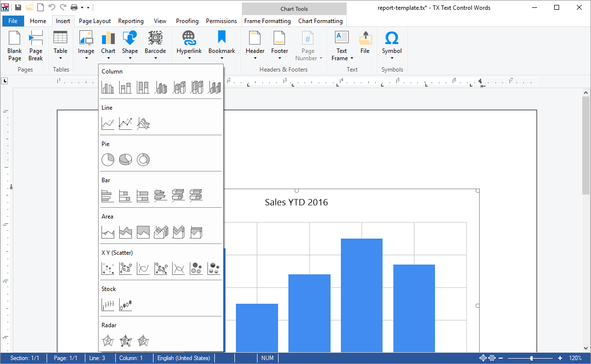Insert a Blank Page
Viewport: 591px width, 364px height.
tap(15, 46)
